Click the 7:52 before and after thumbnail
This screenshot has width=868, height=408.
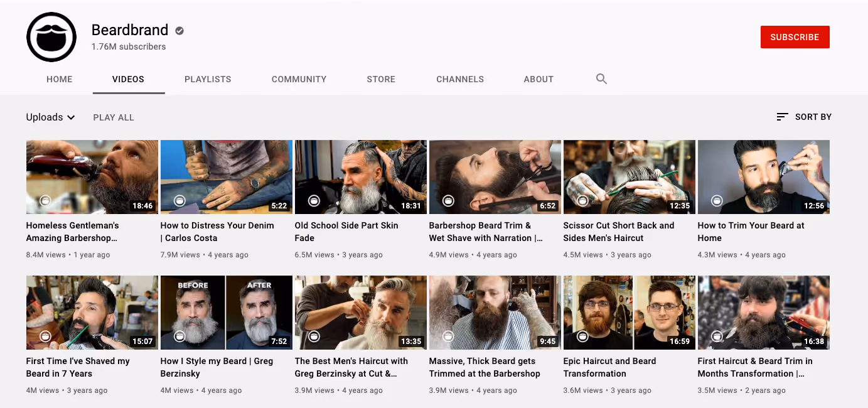click(227, 313)
